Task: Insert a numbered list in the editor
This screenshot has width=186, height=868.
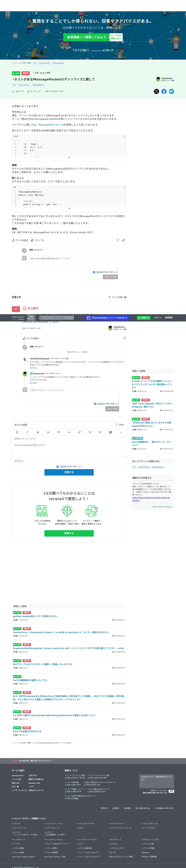Action: point(100,432)
